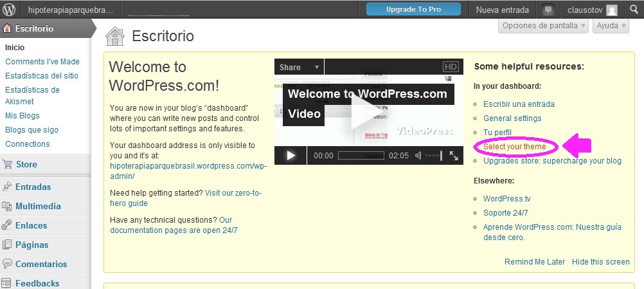Click the Hide this screen link
Viewport: 644px width, 289px height.
pyautogui.click(x=600, y=261)
